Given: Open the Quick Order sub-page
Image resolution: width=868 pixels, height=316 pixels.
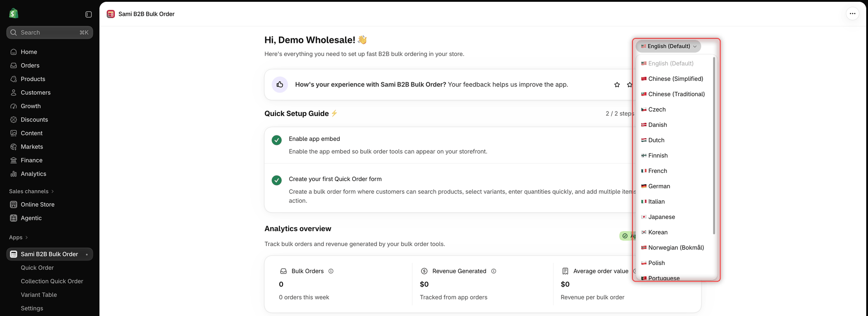Looking at the screenshot, I should click(37, 268).
